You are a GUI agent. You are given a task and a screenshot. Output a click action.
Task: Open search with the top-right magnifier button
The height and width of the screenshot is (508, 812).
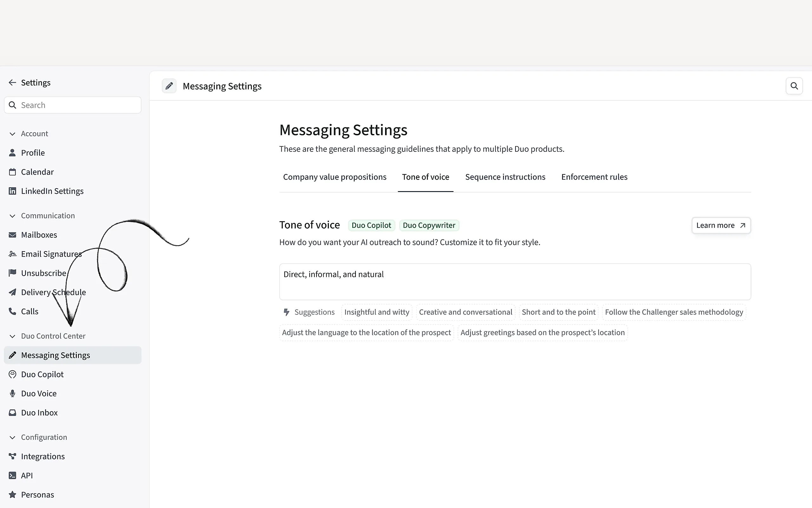[x=794, y=86]
